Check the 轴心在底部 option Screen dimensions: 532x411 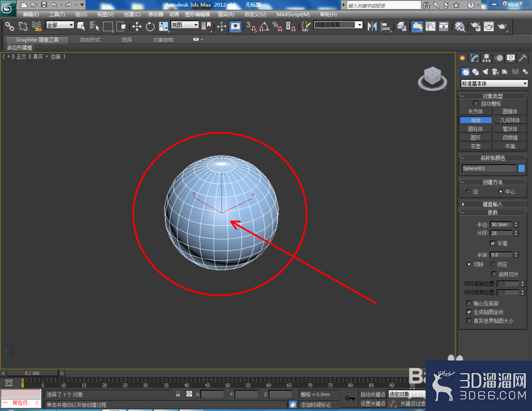pos(469,303)
